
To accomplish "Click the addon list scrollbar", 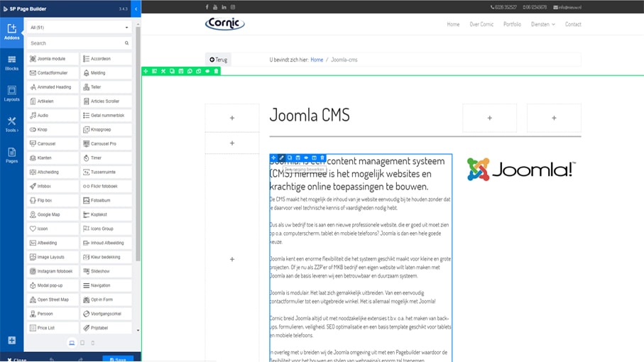I will tap(138, 142).
